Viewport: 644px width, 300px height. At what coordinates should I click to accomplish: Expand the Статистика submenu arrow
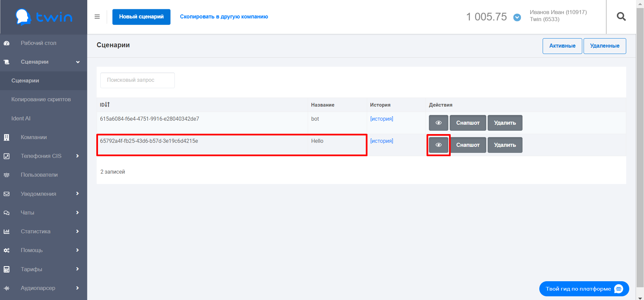click(x=78, y=231)
